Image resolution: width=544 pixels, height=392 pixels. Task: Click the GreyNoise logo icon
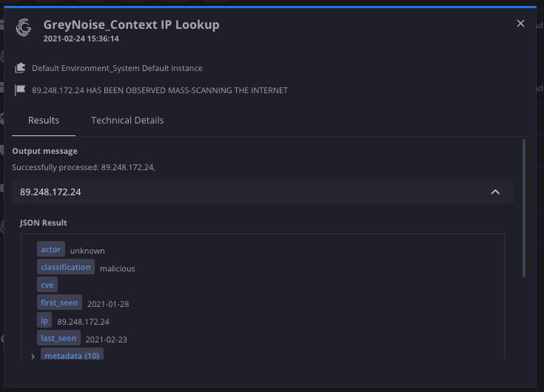[24, 27]
